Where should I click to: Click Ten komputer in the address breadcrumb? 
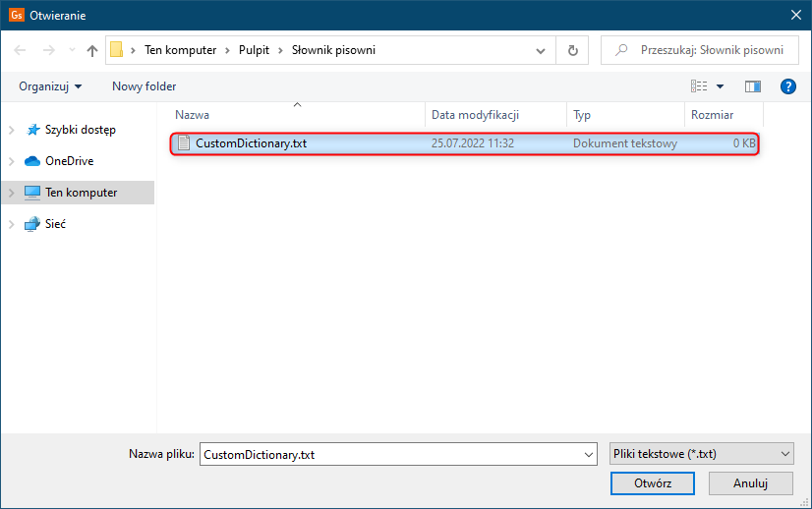[x=180, y=50]
